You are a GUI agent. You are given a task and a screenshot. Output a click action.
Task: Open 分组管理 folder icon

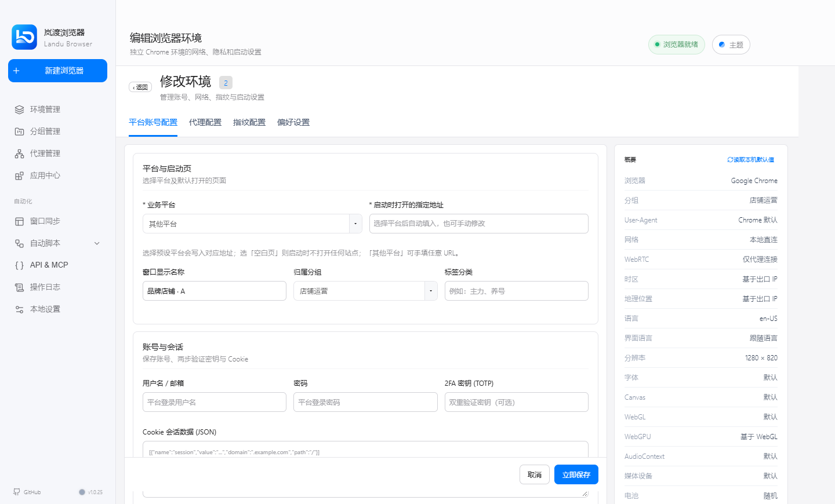[19, 132]
